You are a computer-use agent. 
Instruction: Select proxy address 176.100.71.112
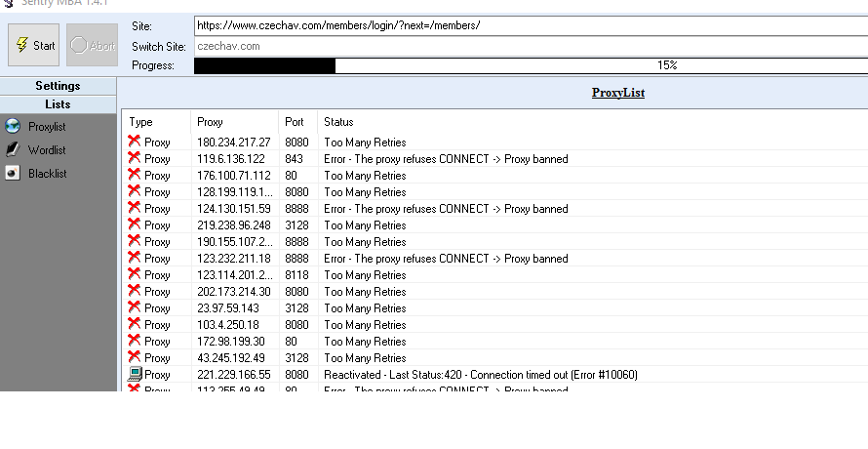click(234, 176)
